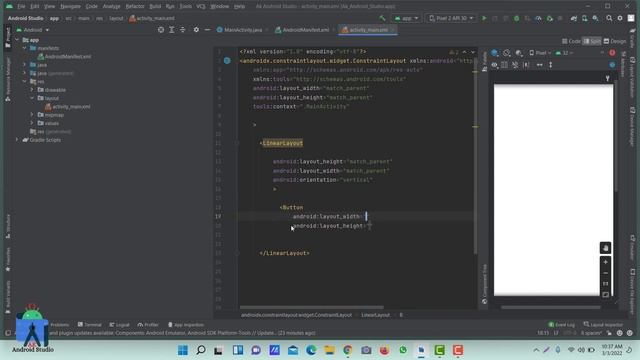Collapse the layout folder

click(x=32, y=98)
